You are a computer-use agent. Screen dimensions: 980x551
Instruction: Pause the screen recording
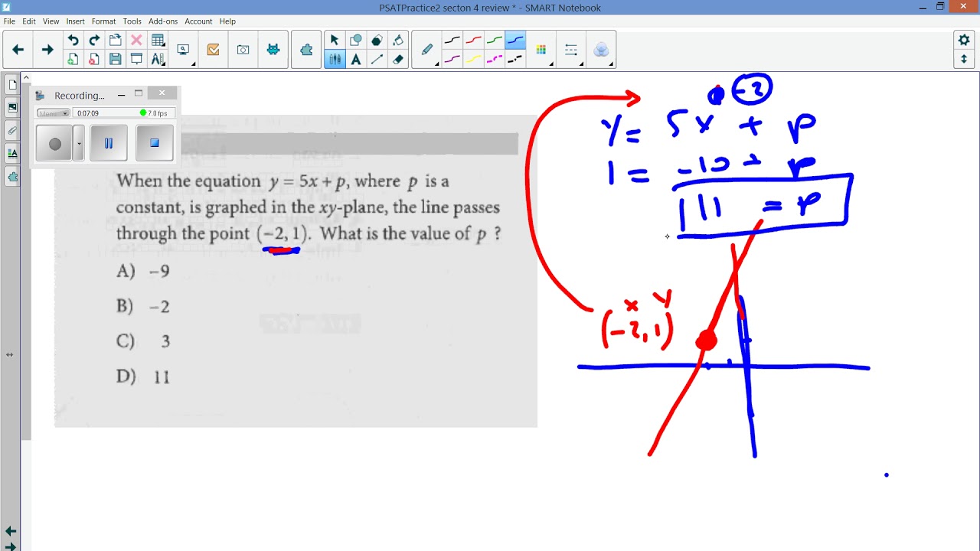pyautogui.click(x=109, y=143)
